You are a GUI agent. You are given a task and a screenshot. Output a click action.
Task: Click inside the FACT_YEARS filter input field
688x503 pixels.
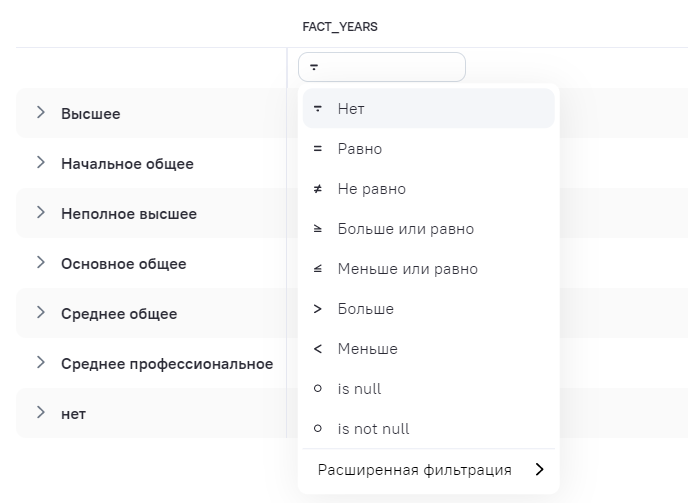coord(392,68)
